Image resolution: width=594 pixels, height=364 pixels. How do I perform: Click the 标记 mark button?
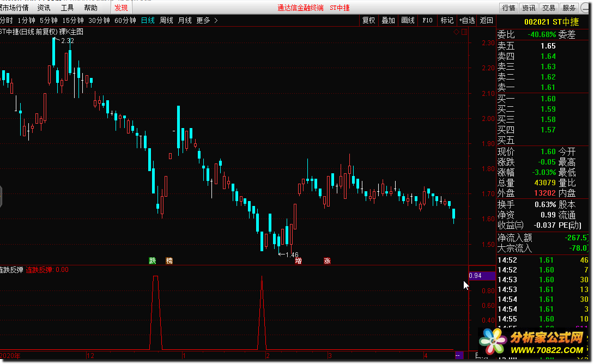[447, 21]
